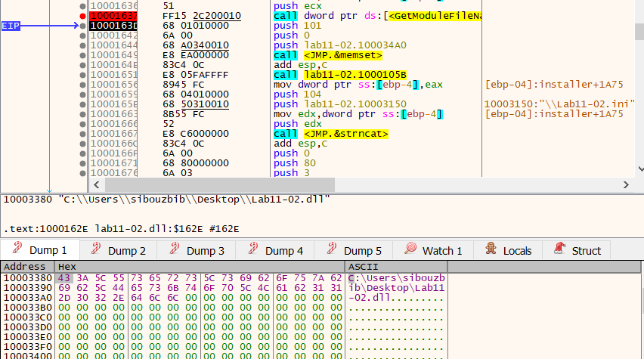Click the EIP register label

coord(11,26)
